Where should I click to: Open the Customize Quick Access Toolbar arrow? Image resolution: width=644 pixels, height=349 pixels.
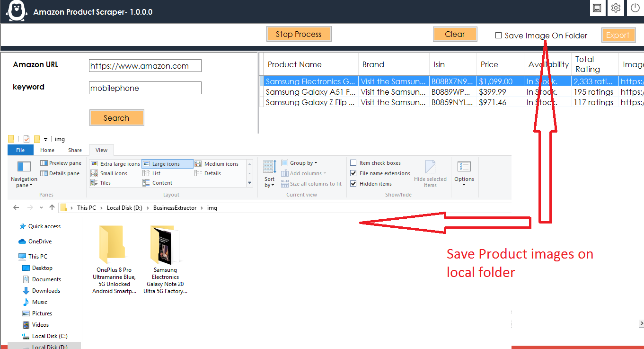click(46, 140)
